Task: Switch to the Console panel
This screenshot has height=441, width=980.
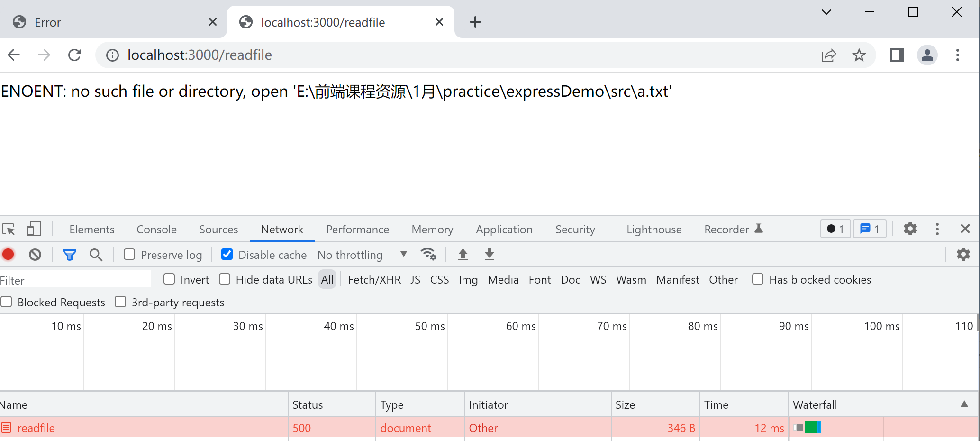Action: [x=156, y=229]
